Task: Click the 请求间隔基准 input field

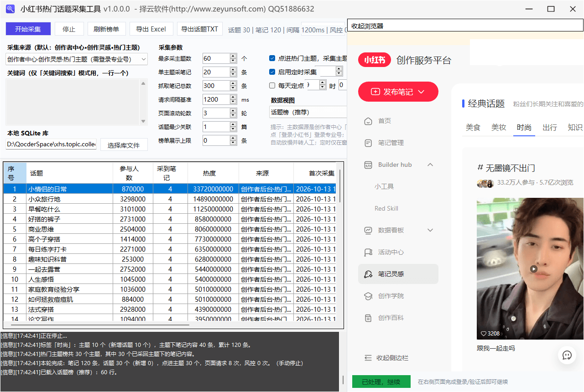Action: pyautogui.click(x=215, y=99)
